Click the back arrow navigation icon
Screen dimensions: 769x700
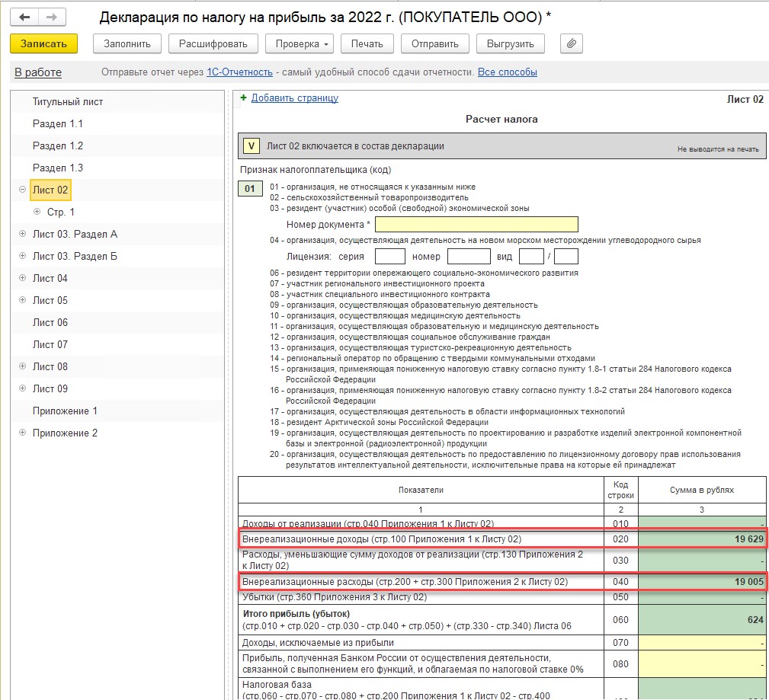(24, 18)
